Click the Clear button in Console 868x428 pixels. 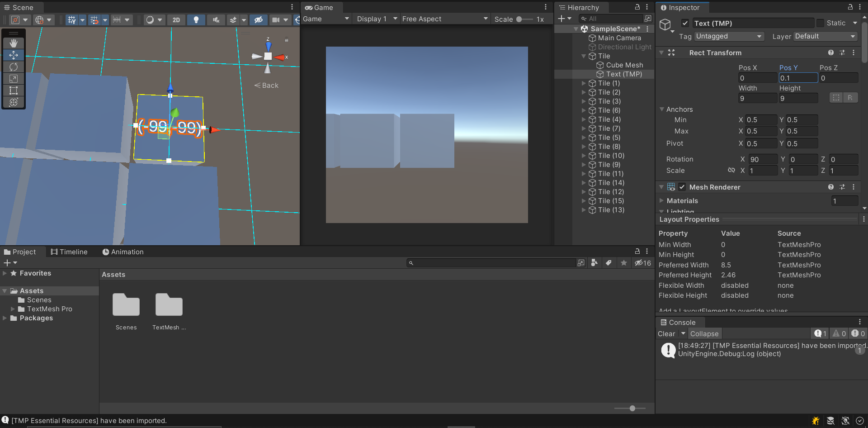[666, 333]
